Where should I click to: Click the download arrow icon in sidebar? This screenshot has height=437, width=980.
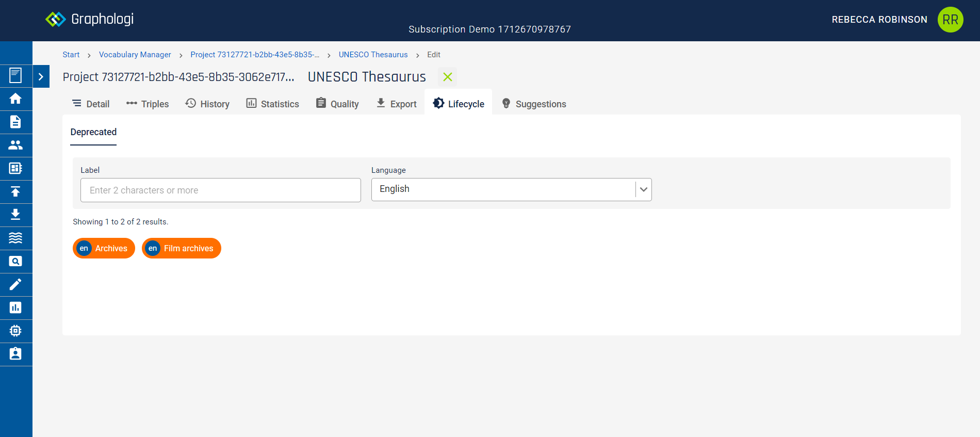tap(15, 215)
